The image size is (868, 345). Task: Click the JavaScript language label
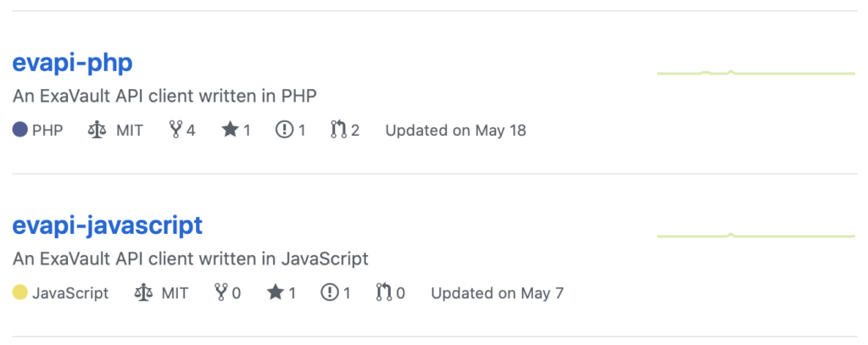[x=70, y=292]
